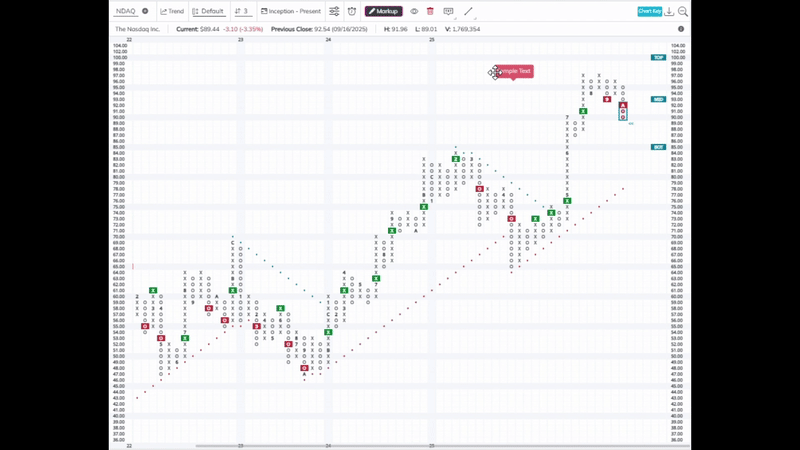This screenshot has height=450, width=800.
Task: Click the TOP price level tag
Action: [658, 58]
